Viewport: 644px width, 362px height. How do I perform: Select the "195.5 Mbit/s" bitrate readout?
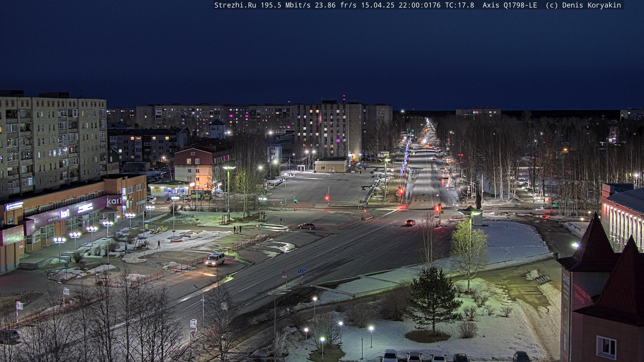pyautogui.click(x=285, y=5)
